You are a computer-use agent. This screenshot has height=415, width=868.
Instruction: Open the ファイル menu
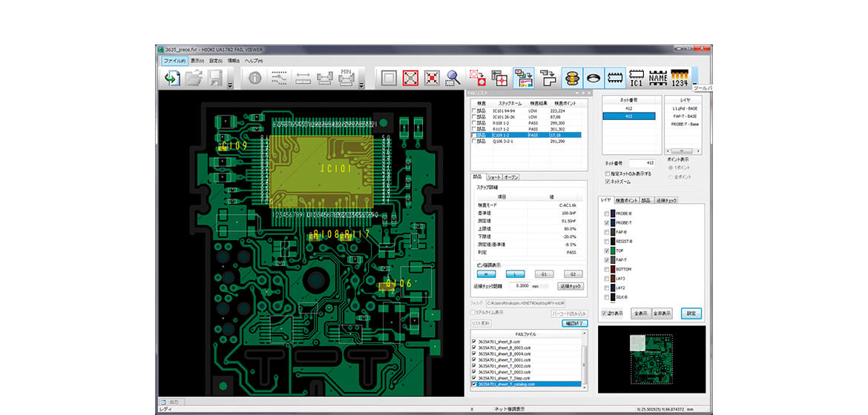click(174, 60)
